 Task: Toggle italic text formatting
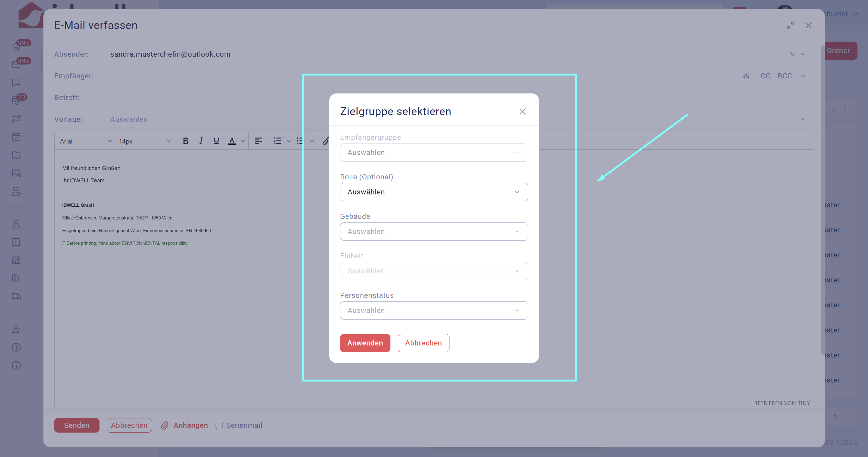(x=201, y=141)
